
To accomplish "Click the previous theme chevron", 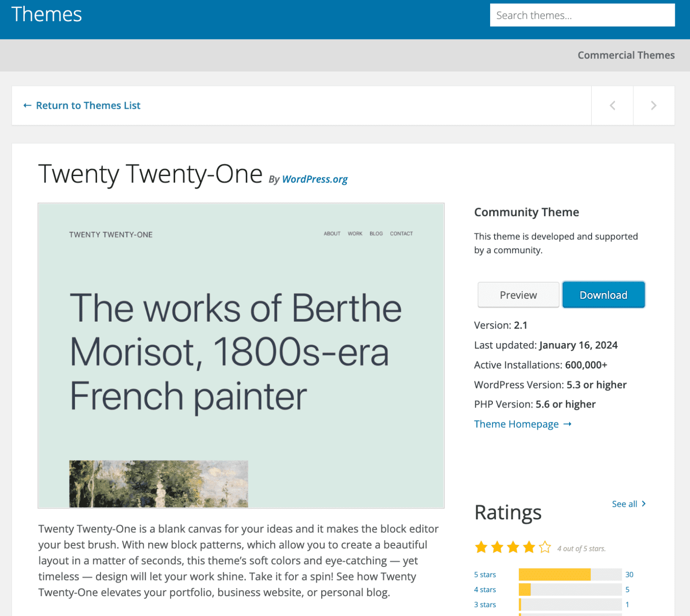I will pos(612,105).
